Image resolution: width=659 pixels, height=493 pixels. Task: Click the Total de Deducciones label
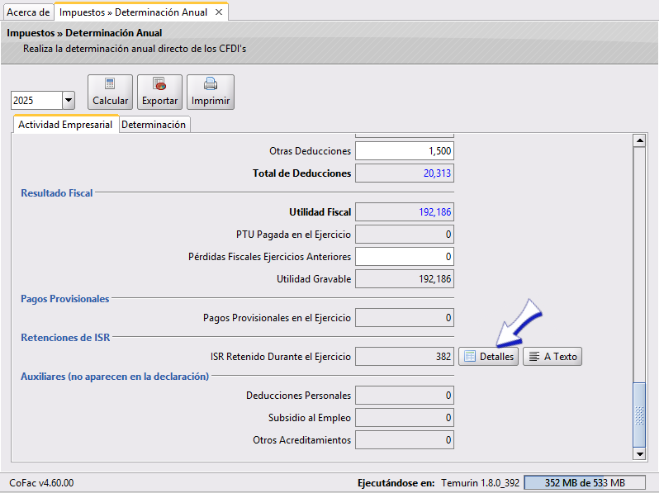(x=302, y=173)
